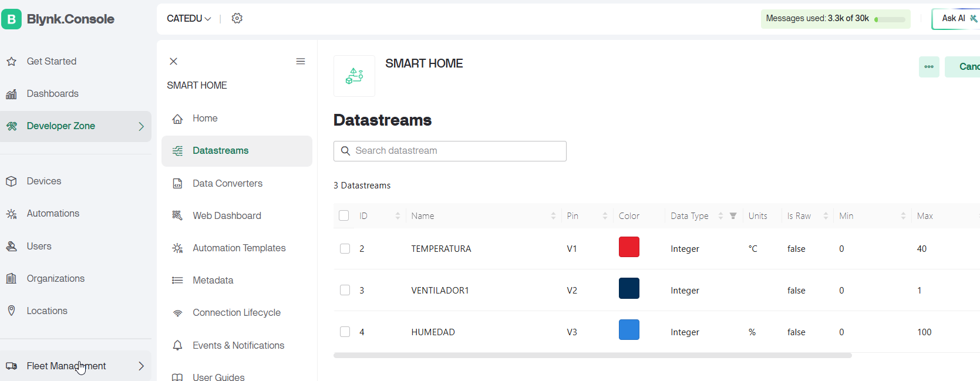Click the red color swatch for TEMPERATURA
Viewport: 980px width, 381px height.
click(628, 247)
